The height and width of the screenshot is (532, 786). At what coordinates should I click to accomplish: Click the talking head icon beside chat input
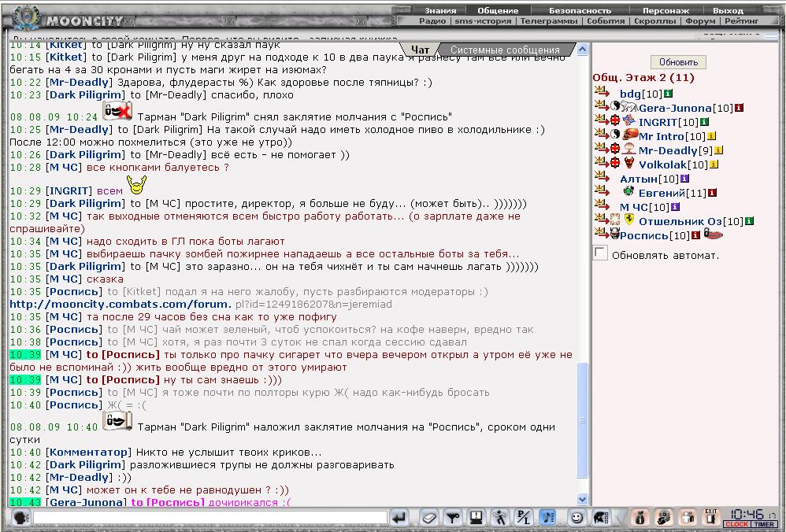point(20,518)
